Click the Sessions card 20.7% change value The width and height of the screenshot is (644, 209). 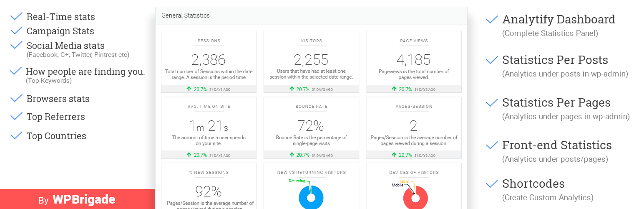[200, 89]
